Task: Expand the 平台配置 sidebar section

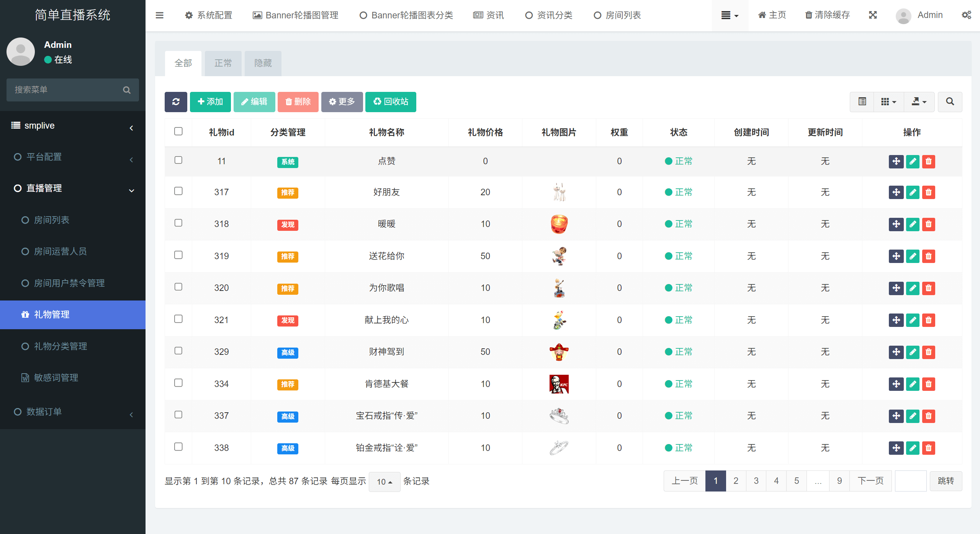Action: [73, 157]
